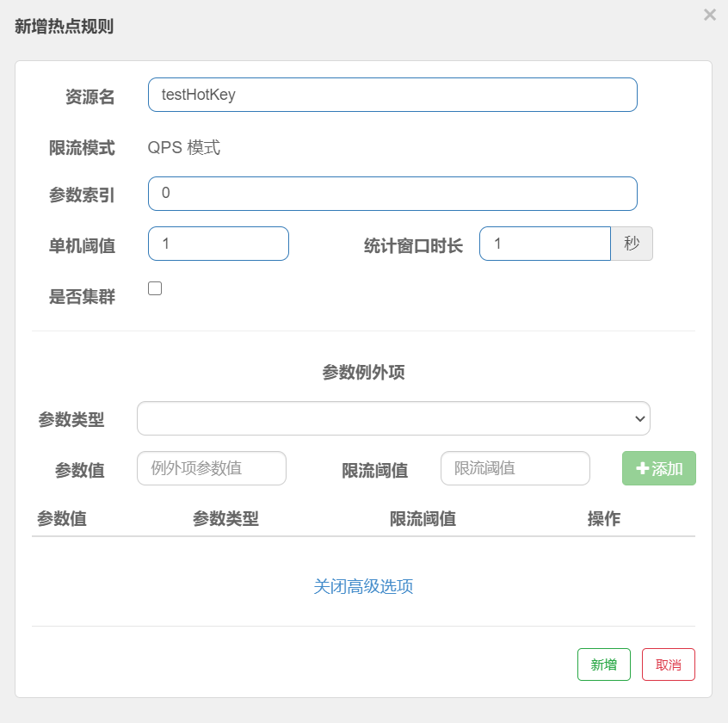728x723 pixels.
Task: Select the 操作 column header
Action: point(604,519)
